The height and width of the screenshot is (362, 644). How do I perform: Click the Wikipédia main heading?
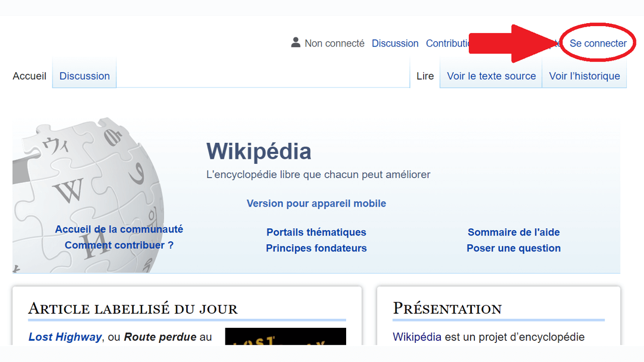(259, 151)
